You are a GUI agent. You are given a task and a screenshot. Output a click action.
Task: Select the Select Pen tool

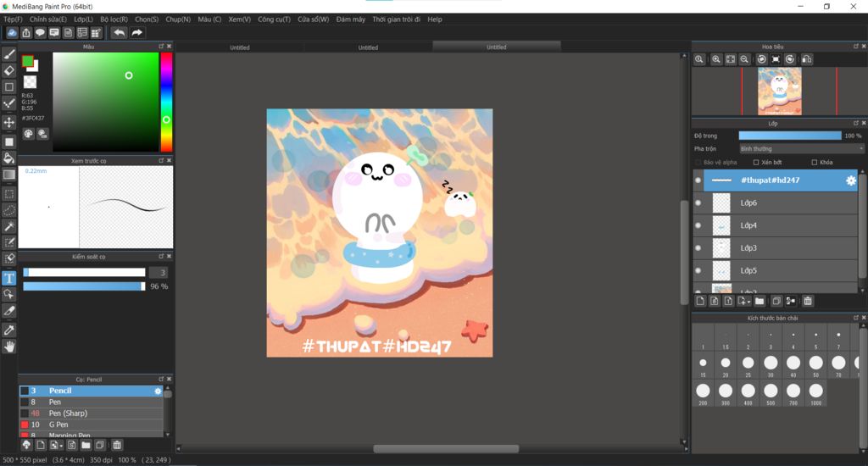click(8, 242)
